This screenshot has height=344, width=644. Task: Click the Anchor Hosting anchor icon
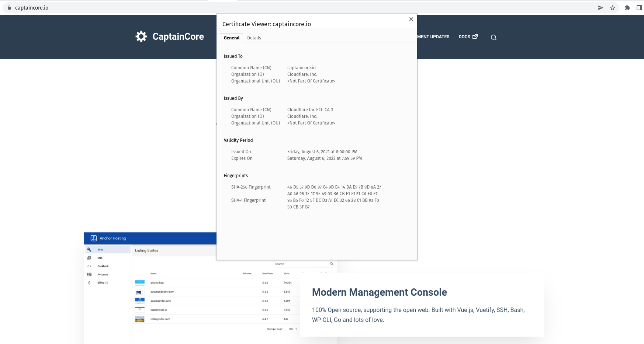click(94, 238)
